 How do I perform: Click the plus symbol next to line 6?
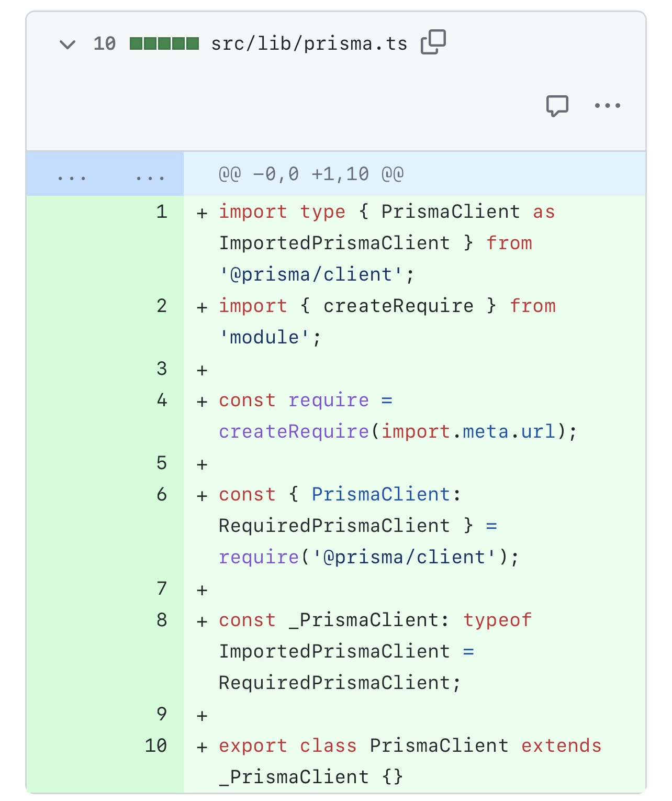[x=202, y=494]
